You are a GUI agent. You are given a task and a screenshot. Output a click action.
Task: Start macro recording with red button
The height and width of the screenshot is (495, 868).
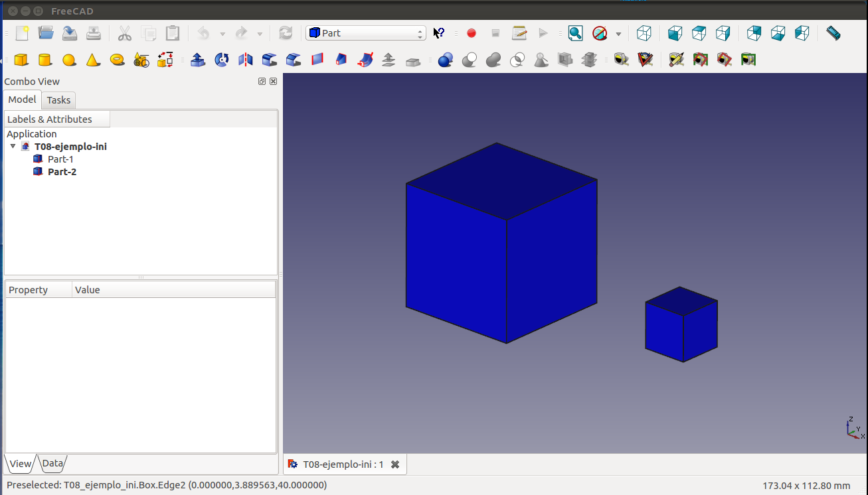click(472, 33)
